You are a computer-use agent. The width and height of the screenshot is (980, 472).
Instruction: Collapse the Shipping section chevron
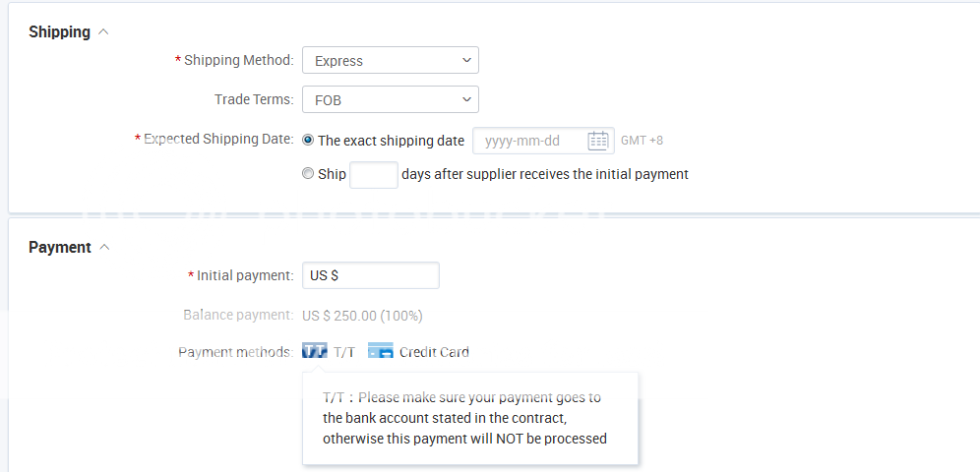coord(104,32)
